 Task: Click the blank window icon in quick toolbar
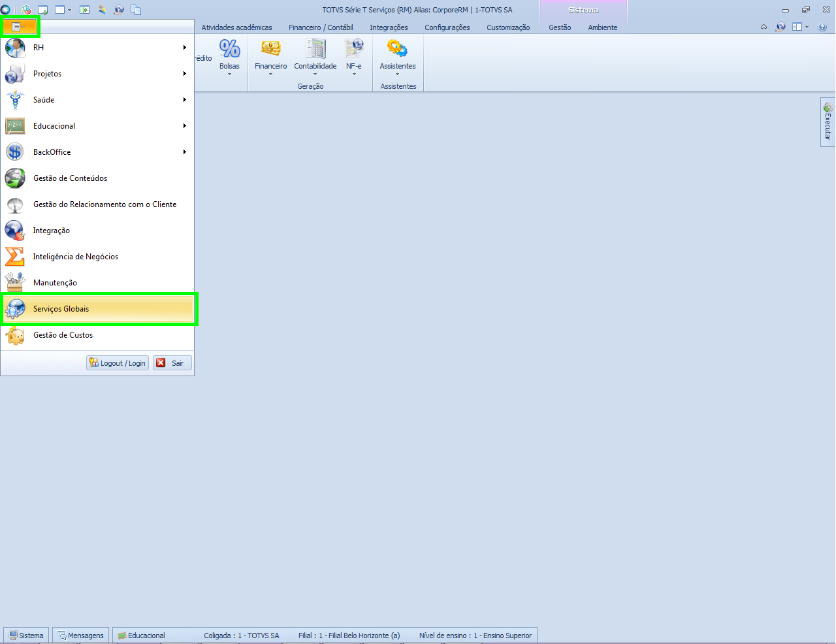[x=60, y=10]
